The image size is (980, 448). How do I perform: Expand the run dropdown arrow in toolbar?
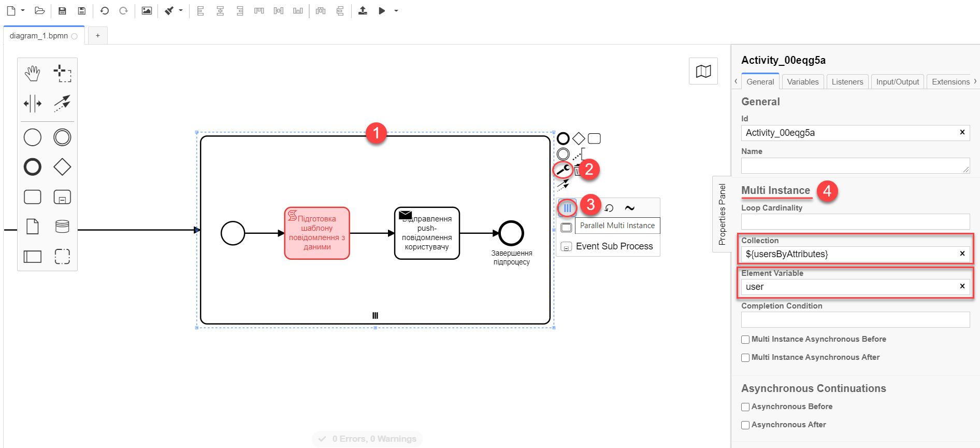(396, 11)
